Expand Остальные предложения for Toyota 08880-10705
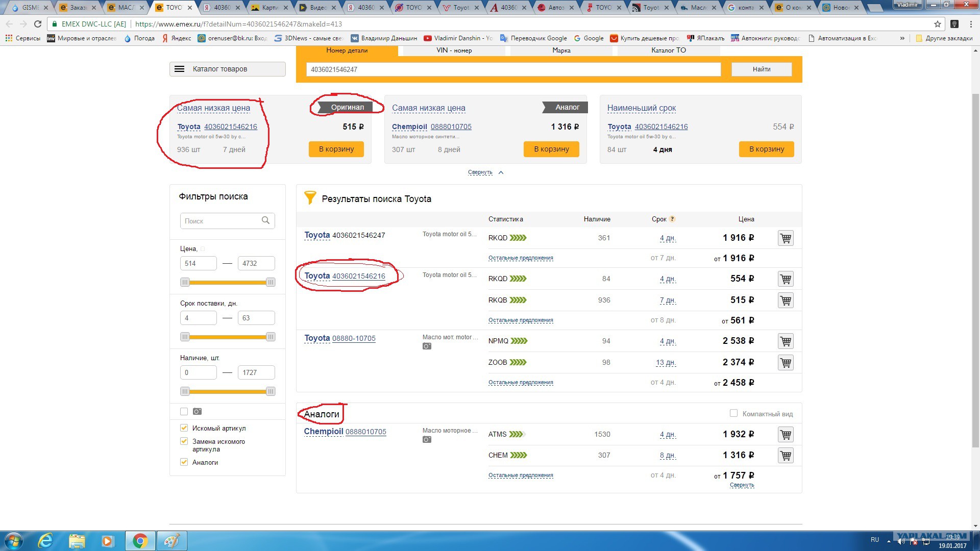 pyautogui.click(x=521, y=383)
